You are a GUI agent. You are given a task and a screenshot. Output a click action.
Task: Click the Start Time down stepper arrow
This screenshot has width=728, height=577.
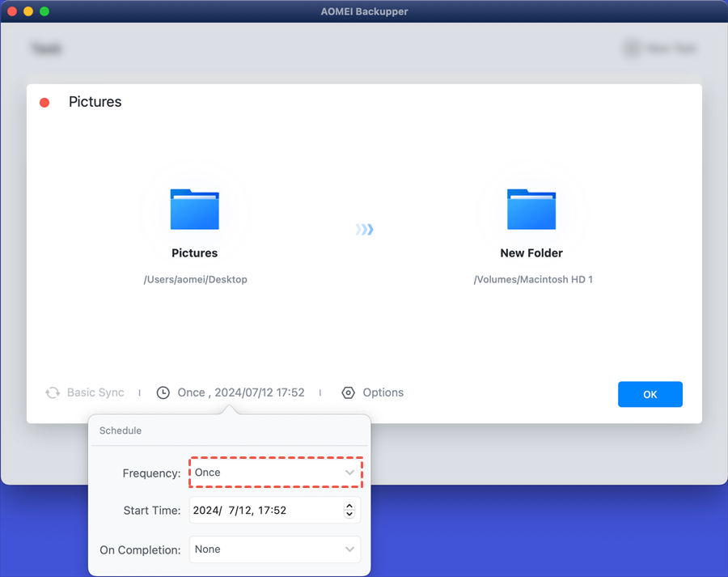pos(349,515)
